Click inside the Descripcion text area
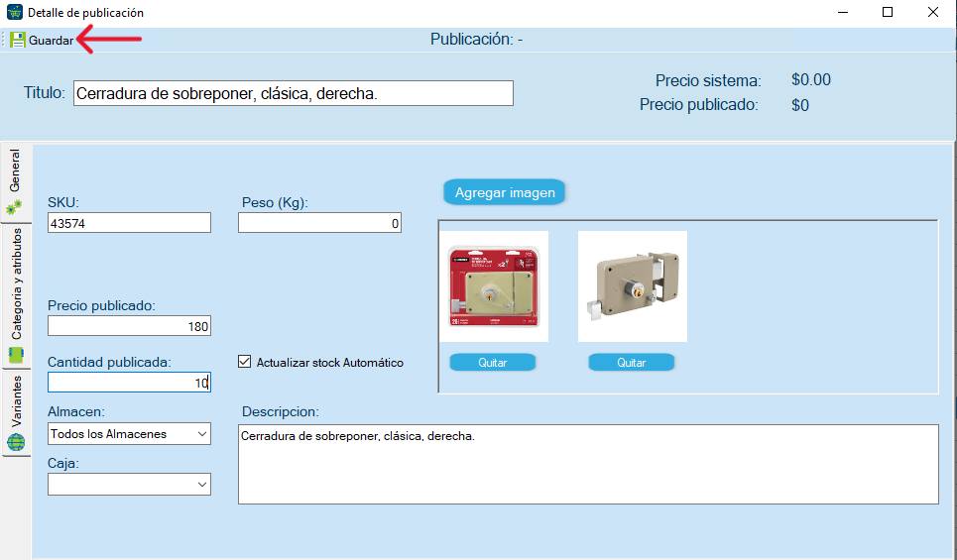This screenshot has width=957, height=560. coord(588,464)
